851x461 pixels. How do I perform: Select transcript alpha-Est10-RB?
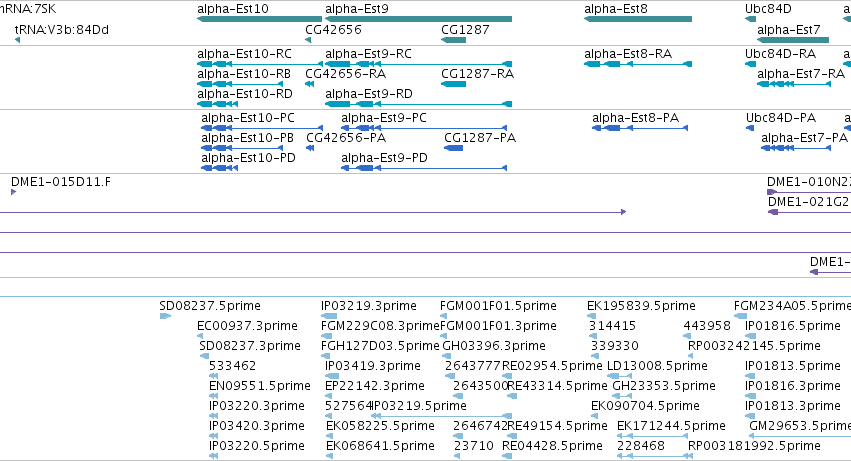[244, 74]
